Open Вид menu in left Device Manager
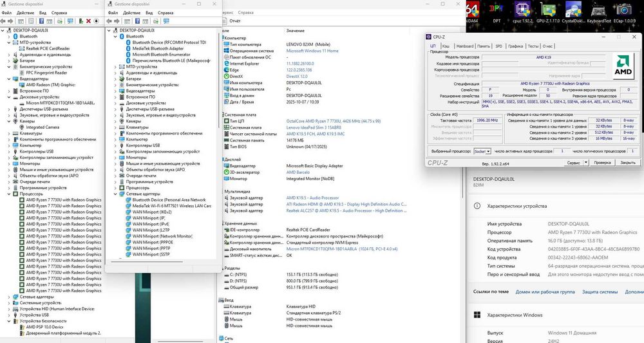 43,13
